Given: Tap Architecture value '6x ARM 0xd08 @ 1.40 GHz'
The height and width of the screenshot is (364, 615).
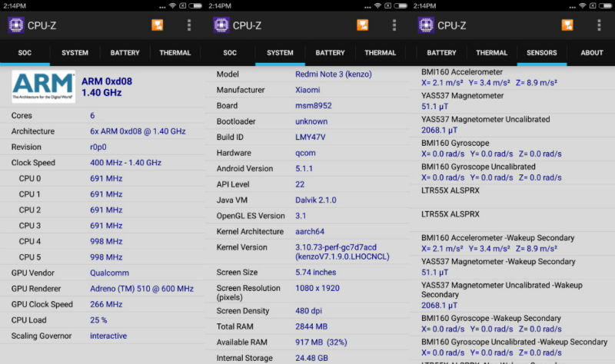Looking at the screenshot, I should (138, 131).
